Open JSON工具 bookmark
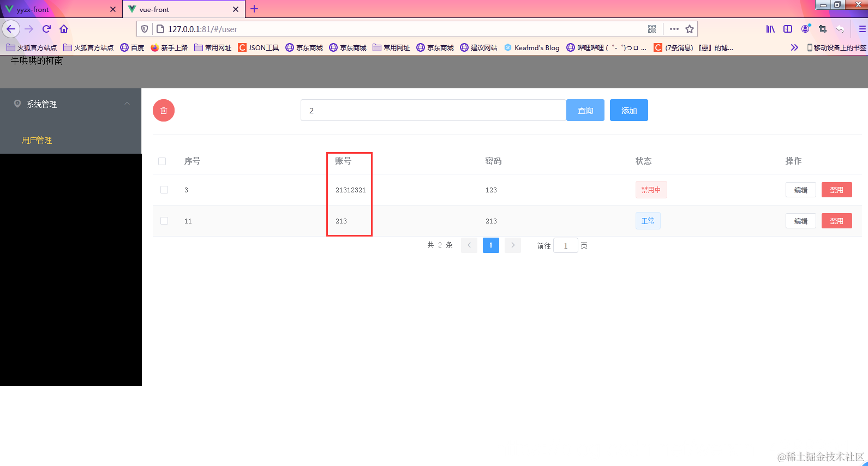868x466 pixels. tap(259, 47)
